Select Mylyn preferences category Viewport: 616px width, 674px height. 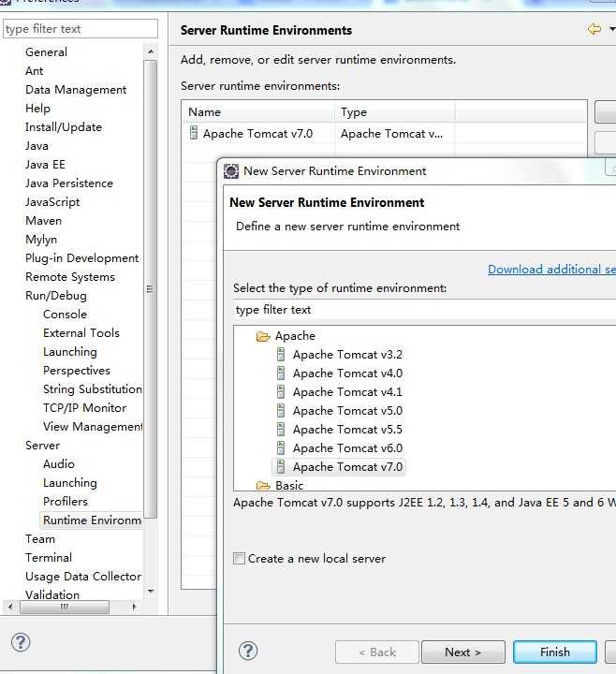coord(41,240)
